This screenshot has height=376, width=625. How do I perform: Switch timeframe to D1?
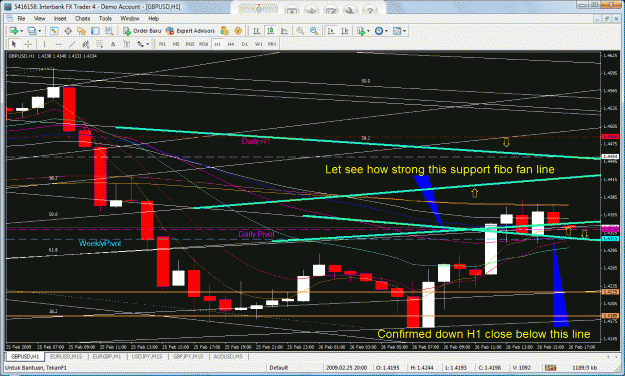click(245, 44)
